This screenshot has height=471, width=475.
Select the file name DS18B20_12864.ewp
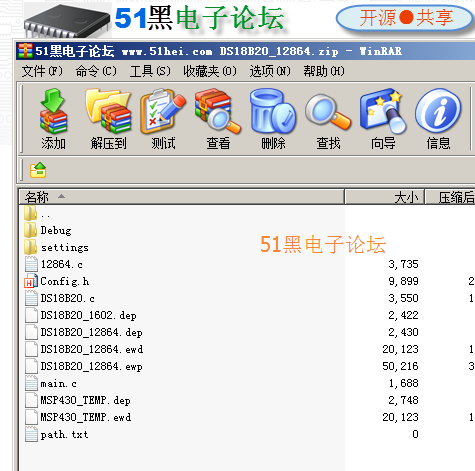(91, 366)
